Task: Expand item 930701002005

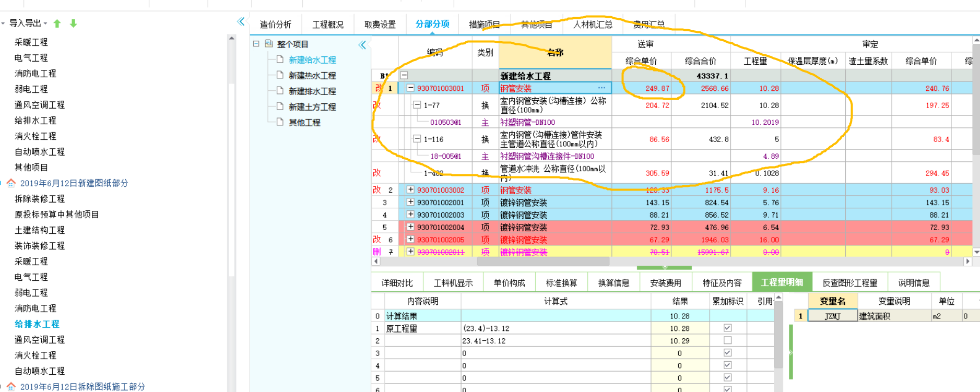Action: (410, 239)
